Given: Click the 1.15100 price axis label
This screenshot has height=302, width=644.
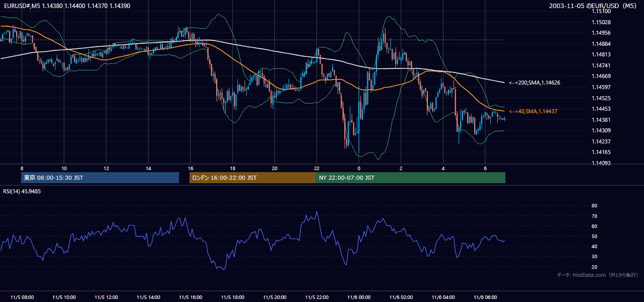Looking at the screenshot, I should click(601, 12).
